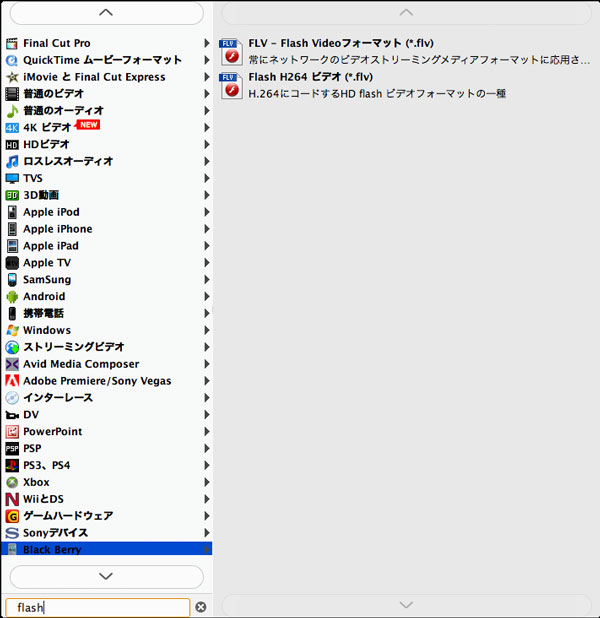Expand the Sonyデバイス submenu arrow
The image size is (600, 618).
[x=206, y=533]
